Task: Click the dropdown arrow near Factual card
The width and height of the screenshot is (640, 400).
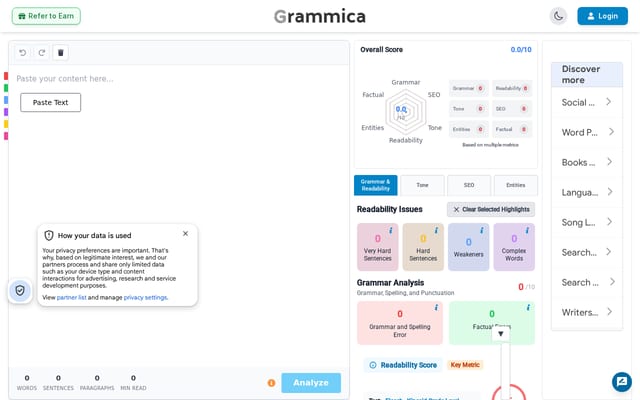Action: pyautogui.click(x=501, y=334)
